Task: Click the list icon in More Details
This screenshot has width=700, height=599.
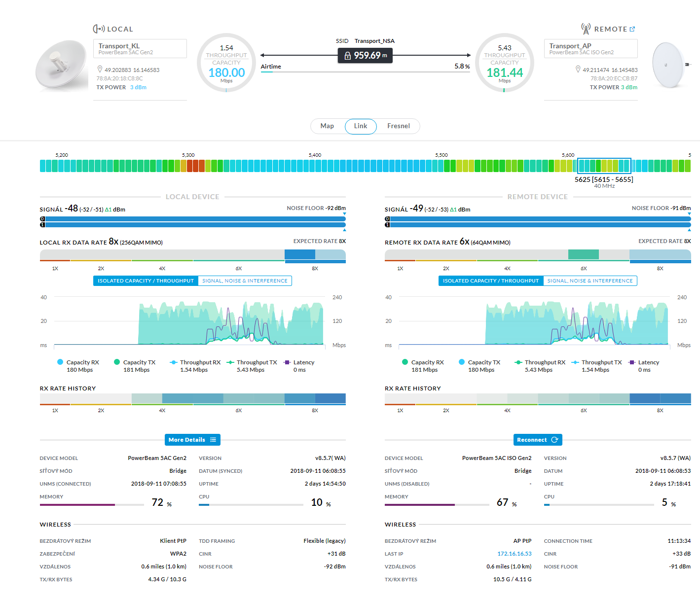Action: pos(213,440)
